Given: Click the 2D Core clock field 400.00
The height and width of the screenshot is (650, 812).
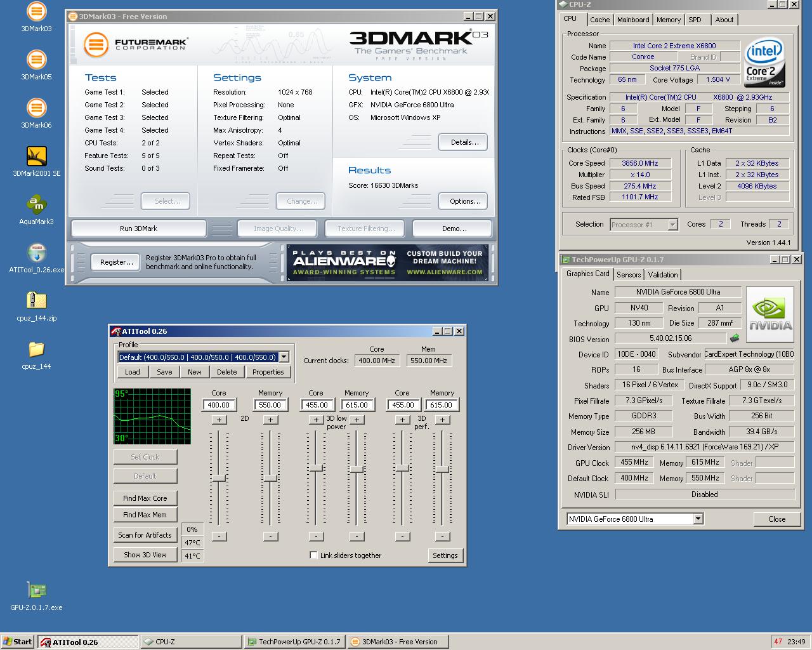Looking at the screenshot, I should [x=219, y=405].
